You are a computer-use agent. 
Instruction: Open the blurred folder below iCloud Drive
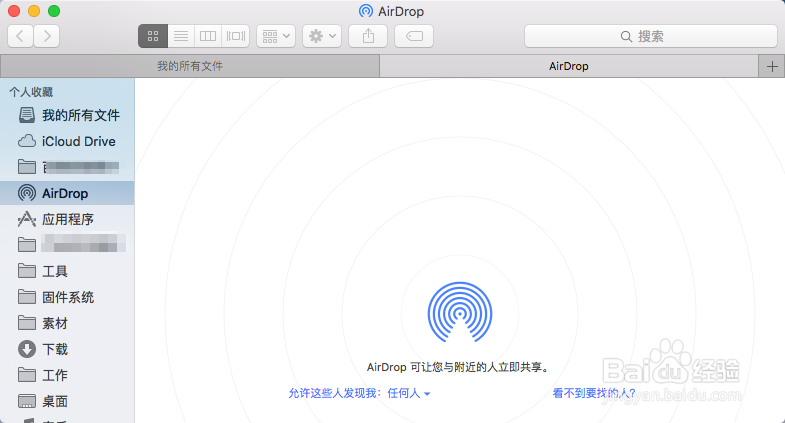click(x=67, y=167)
